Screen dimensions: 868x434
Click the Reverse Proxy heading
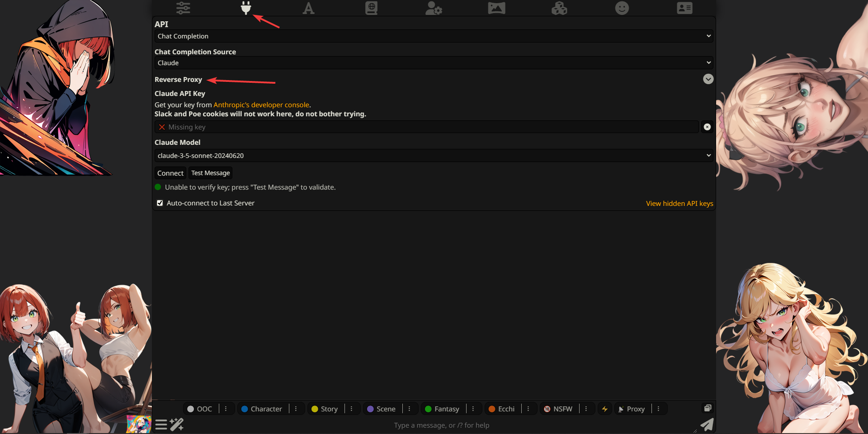(x=178, y=80)
